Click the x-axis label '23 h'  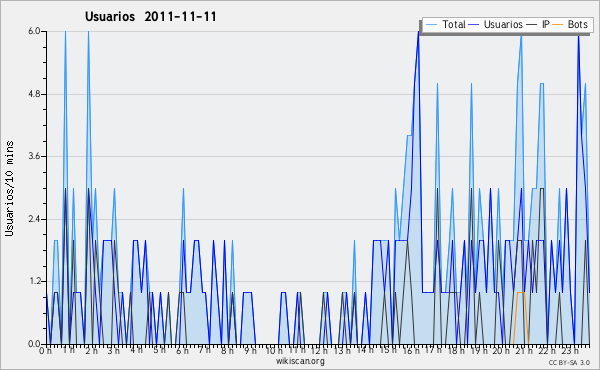point(570,351)
